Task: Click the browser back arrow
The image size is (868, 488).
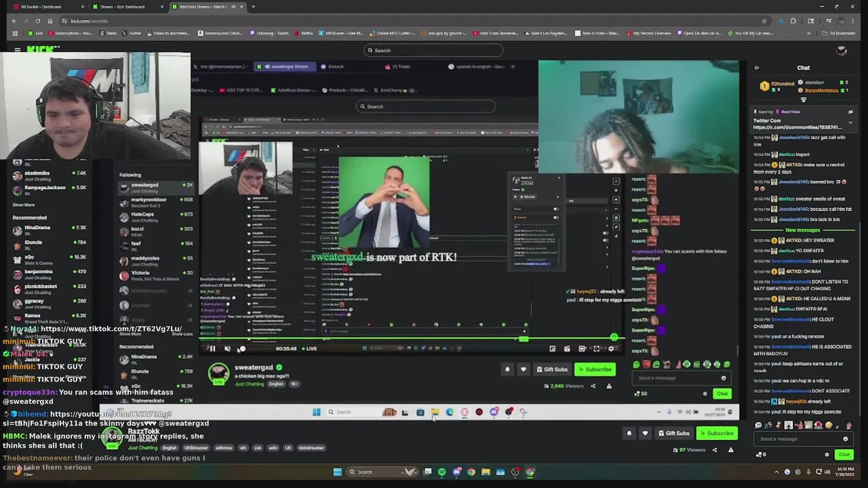Action: click(14, 21)
